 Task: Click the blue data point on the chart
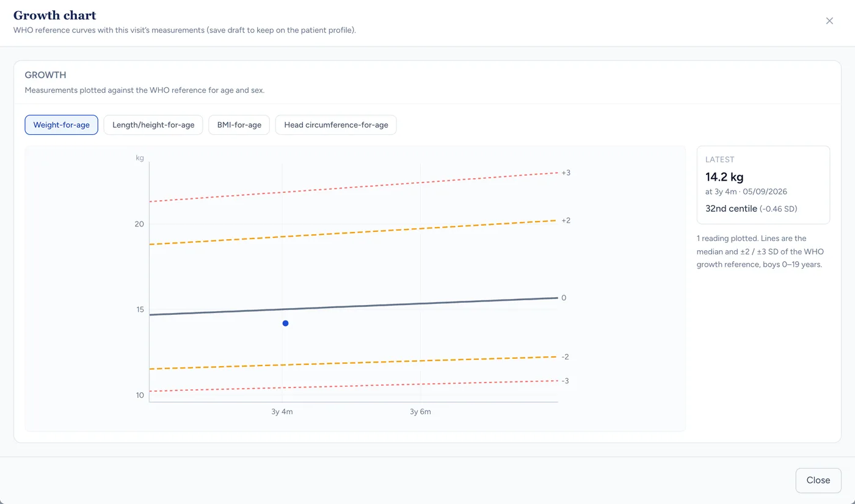(x=285, y=323)
